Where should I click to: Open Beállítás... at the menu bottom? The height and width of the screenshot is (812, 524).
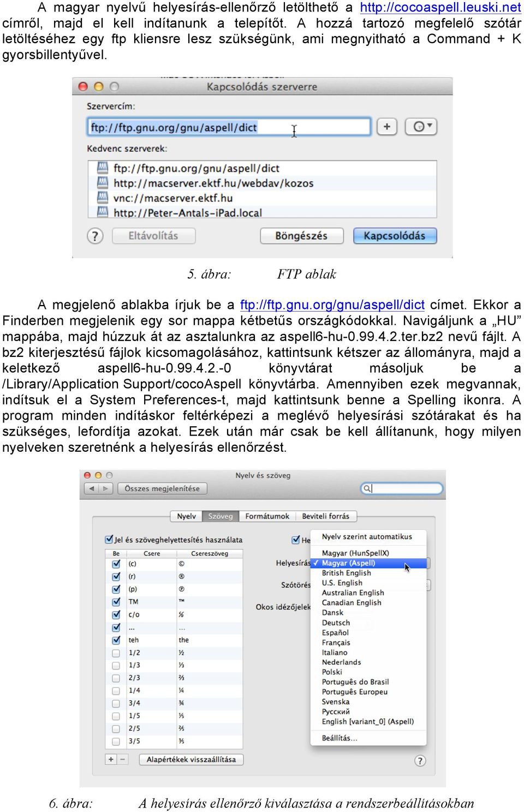click(x=368, y=738)
